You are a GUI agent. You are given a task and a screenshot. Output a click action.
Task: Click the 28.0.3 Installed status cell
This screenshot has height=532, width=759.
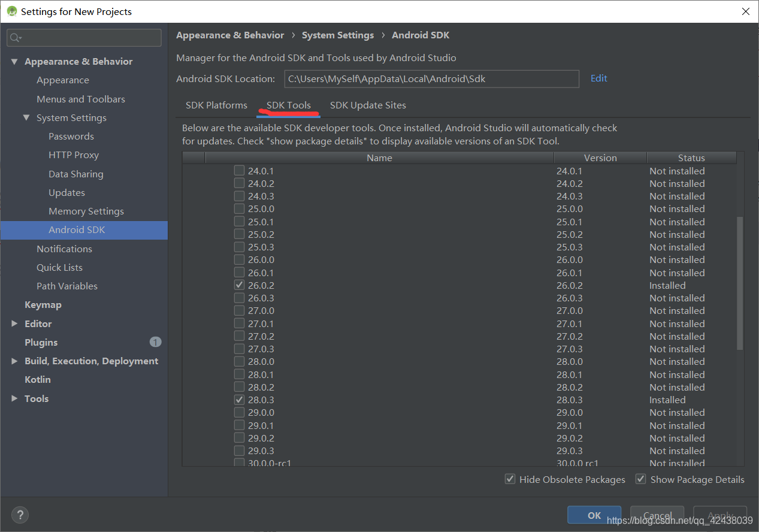tap(667, 400)
